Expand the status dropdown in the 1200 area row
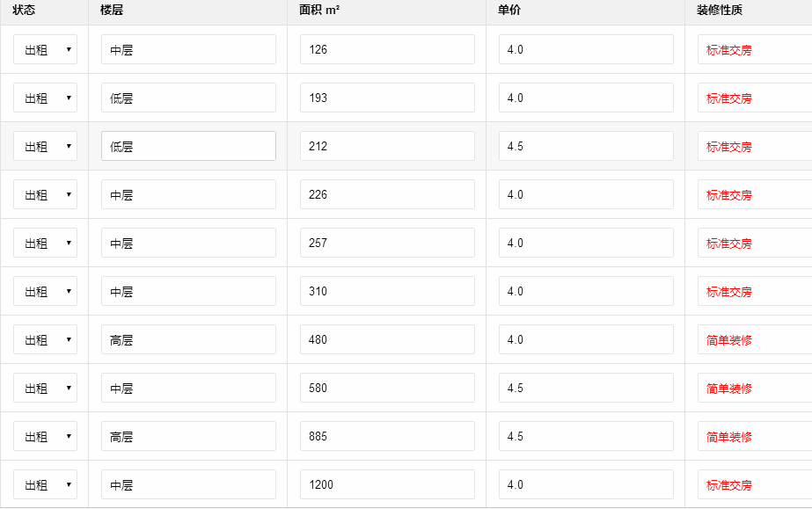Viewport: 812px width, 509px height. click(45, 485)
